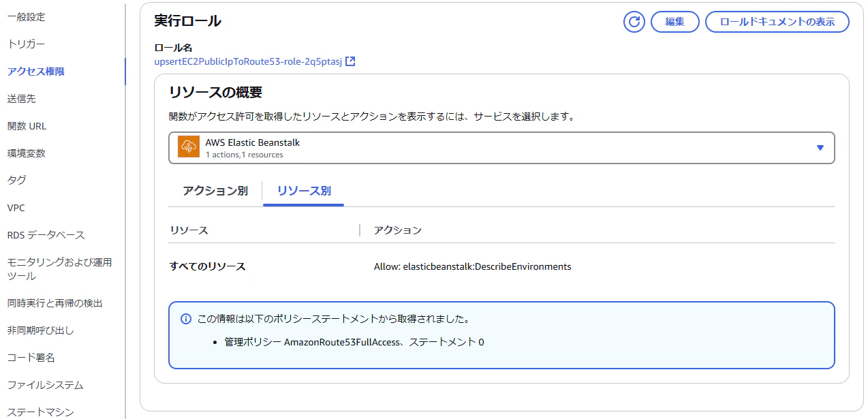868x419 pixels.
Task: Open 一般設定 in the sidebar
Action: click(x=27, y=17)
